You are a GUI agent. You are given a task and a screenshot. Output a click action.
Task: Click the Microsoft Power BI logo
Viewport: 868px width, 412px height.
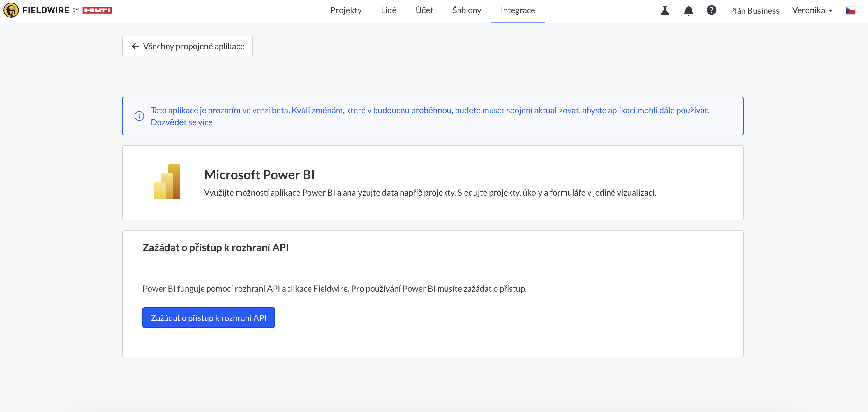coord(167,182)
